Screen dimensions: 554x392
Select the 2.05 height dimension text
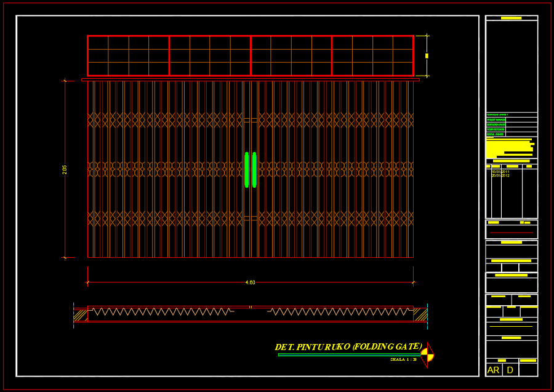65,169
